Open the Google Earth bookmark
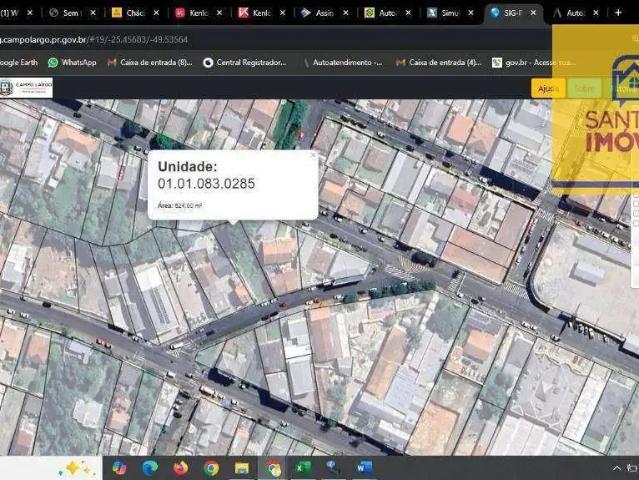The width and height of the screenshot is (639, 480). [x=20, y=62]
